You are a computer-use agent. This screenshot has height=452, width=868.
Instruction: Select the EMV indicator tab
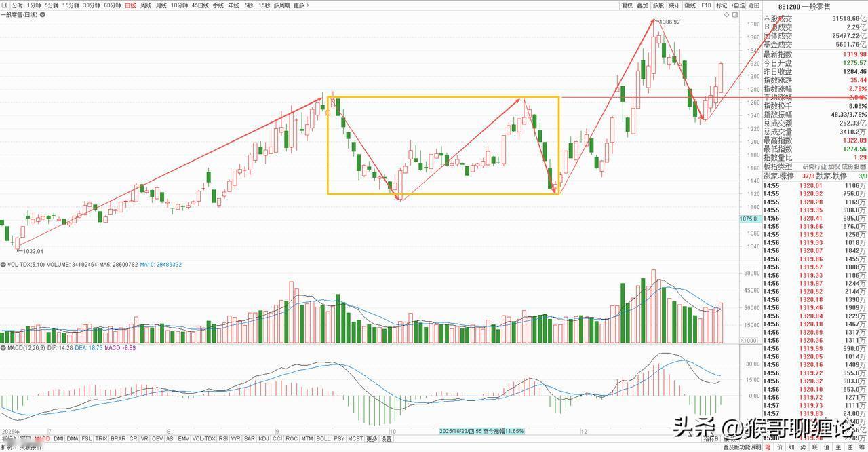pyautogui.click(x=184, y=439)
